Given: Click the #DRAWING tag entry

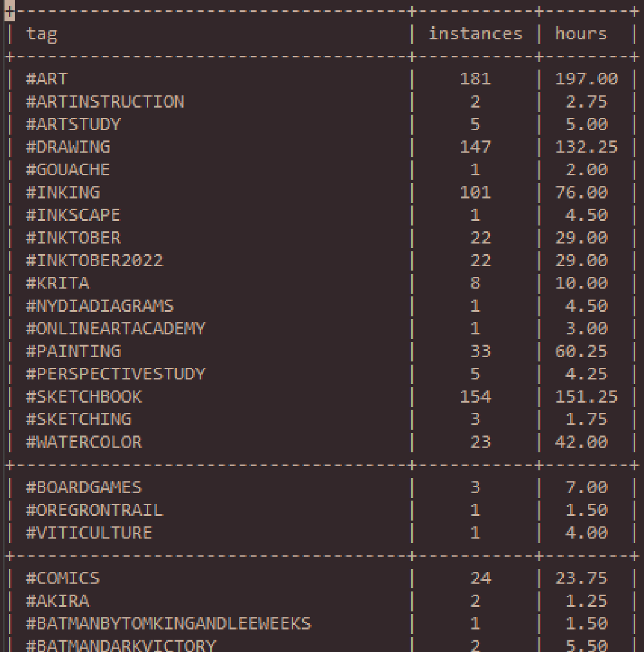Looking at the screenshot, I should 68,147.
